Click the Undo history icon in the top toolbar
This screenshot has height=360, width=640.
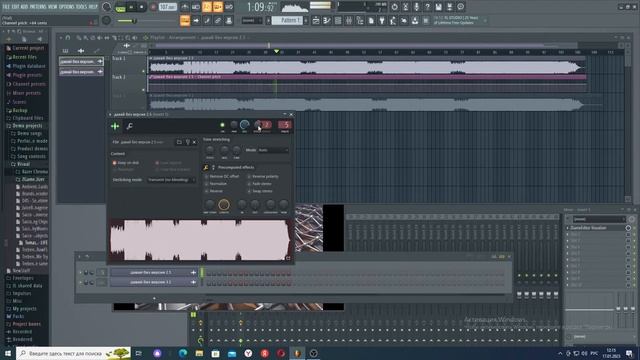394,7
